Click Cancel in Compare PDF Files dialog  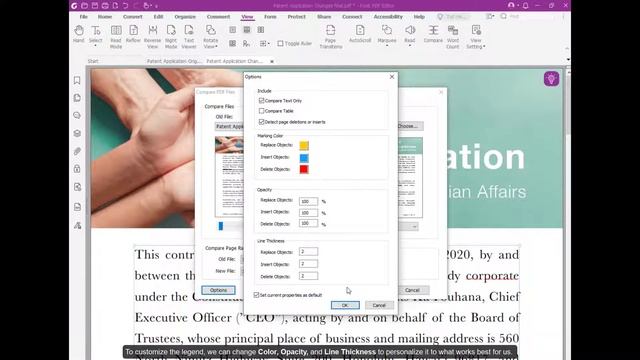point(413,290)
